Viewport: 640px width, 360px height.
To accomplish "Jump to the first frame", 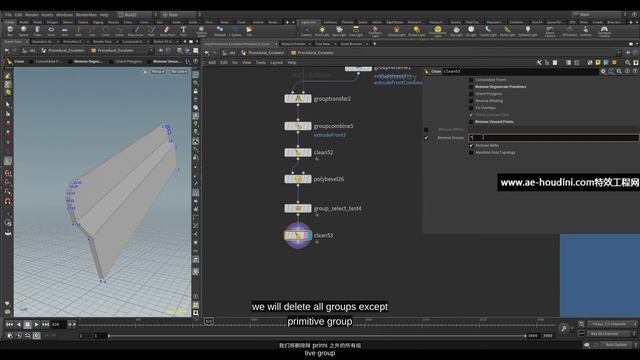I will click(9, 324).
